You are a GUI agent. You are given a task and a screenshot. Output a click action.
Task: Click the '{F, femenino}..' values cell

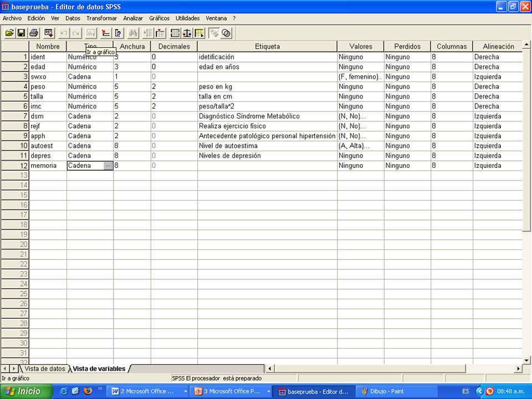click(361, 76)
